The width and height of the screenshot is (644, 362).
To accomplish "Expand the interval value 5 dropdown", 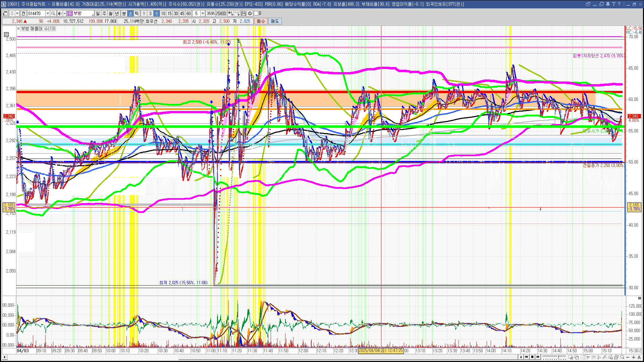I will 203,13.
